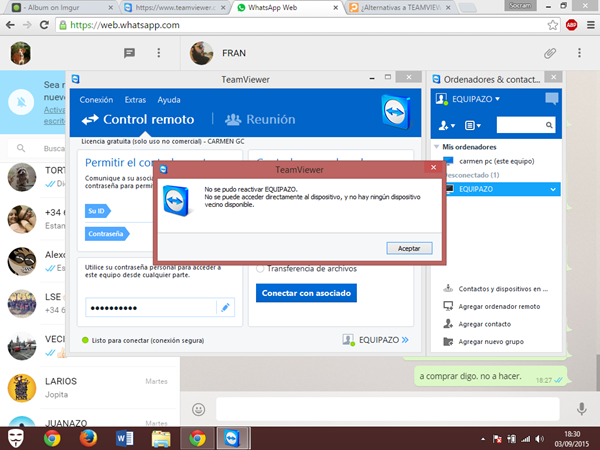
Task: Open the LARIOS chat
Action: [x=90, y=388]
